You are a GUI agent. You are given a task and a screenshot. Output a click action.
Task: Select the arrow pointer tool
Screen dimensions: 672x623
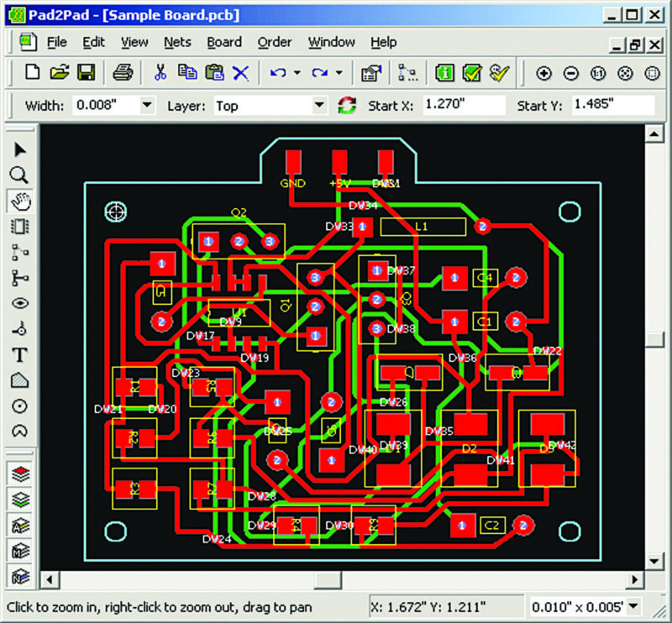click(19, 149)
